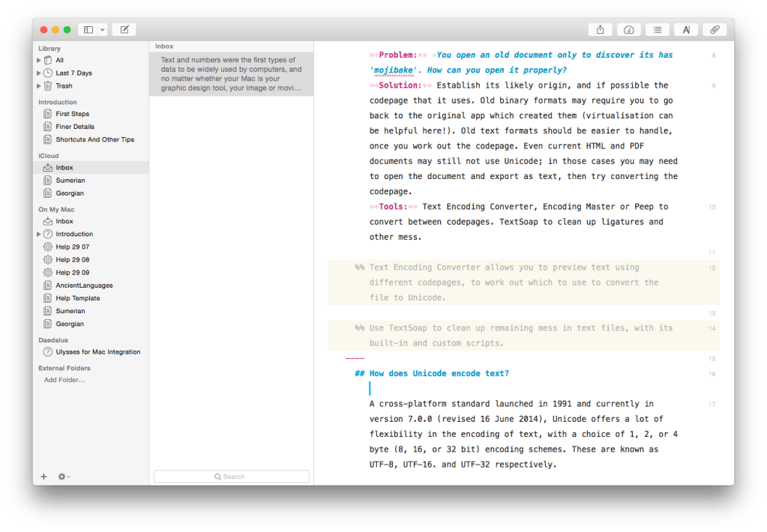Screen dimensions: 767x532
Task: Create a new sheet with compose icon
Action: [x=124, y=30]
